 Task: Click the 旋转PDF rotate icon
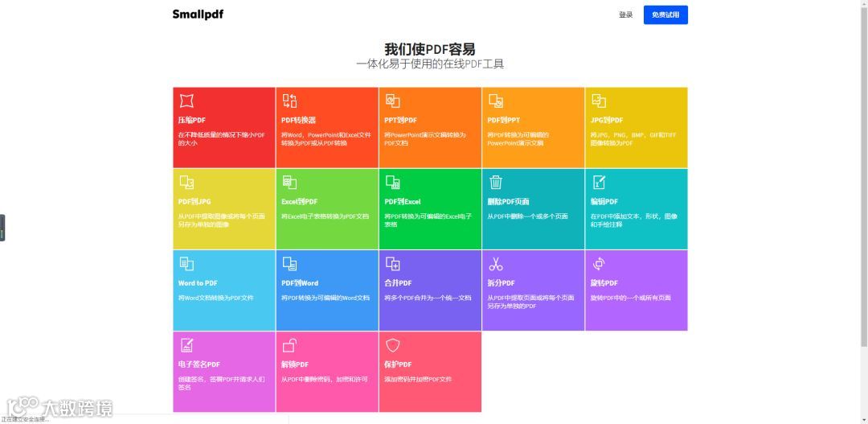(x=599, y=264)
